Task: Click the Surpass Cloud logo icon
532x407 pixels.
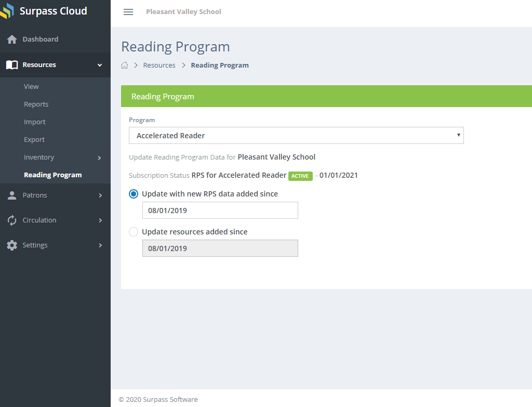Action: click(x=7, y=11)
